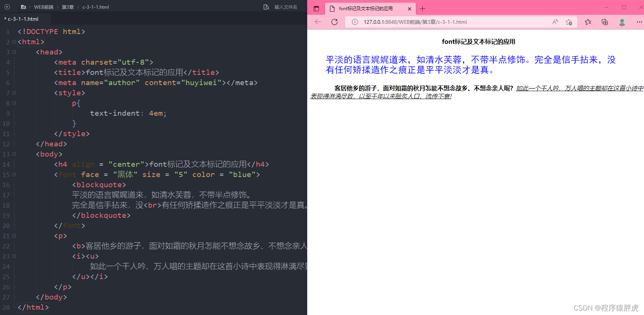Collapse the p rule fold on line 8
Image resolution: width=644 pixels, height=315 pixels.
pyautogui.click(x=14, y=103)
